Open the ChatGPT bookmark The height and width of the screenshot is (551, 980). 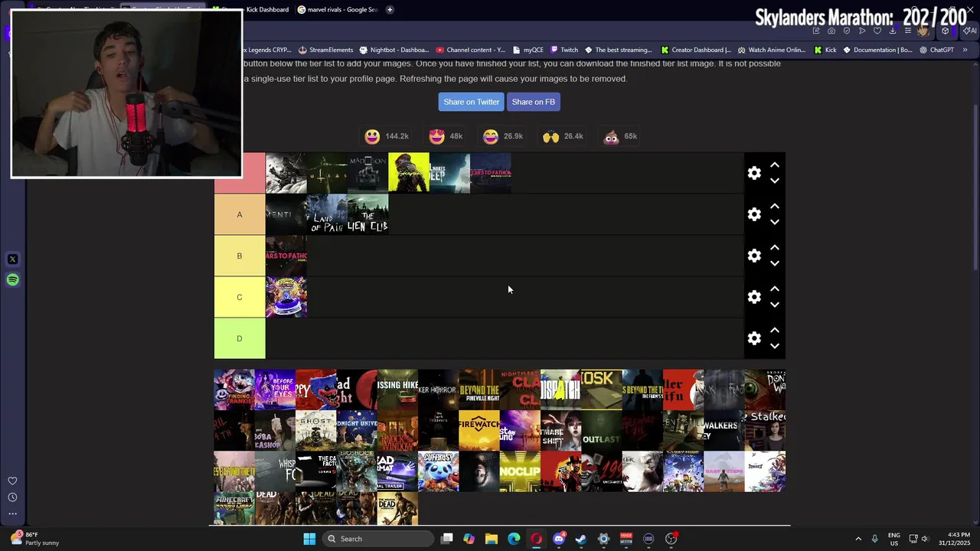point(936,50)
